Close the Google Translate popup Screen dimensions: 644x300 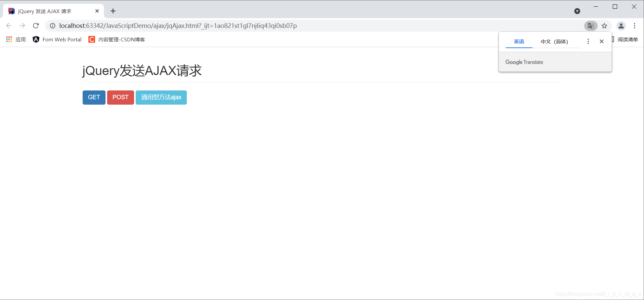(602, 41)
